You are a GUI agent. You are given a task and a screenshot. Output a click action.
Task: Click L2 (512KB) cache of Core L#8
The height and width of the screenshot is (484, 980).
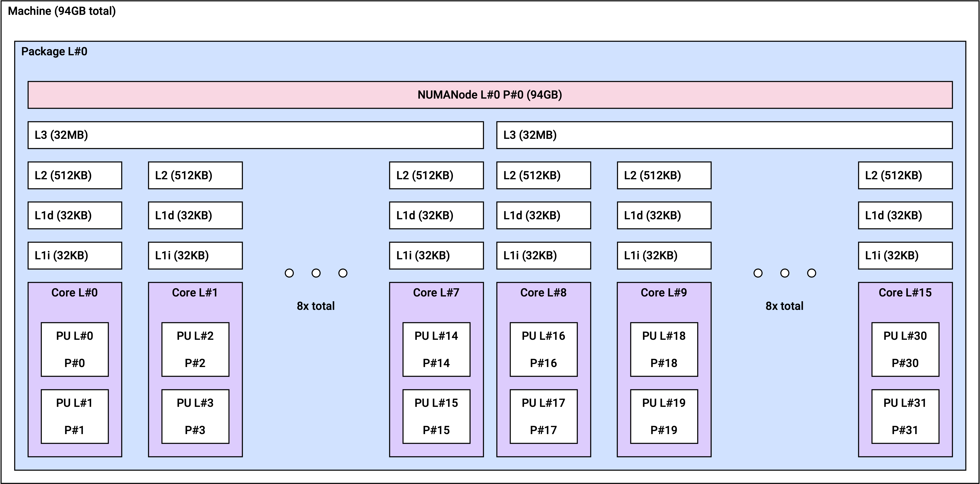pyautogui.click(x=544, y=175)
